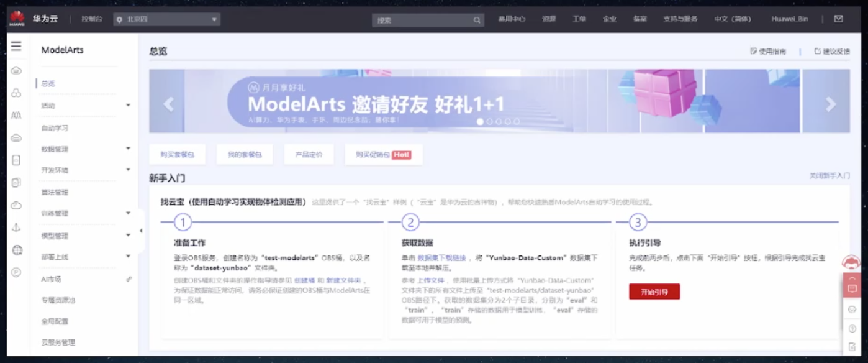Click the 产品定价 button

309,155
